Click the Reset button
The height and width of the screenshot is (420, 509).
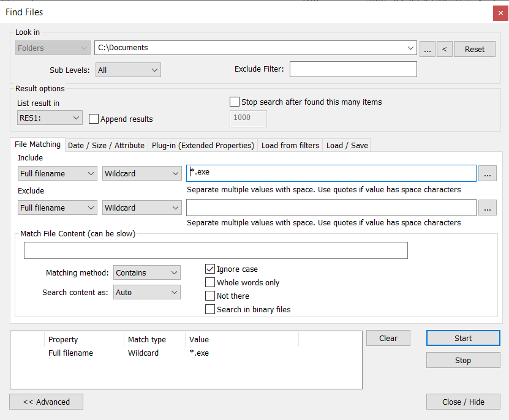click(x=475, y=49)
